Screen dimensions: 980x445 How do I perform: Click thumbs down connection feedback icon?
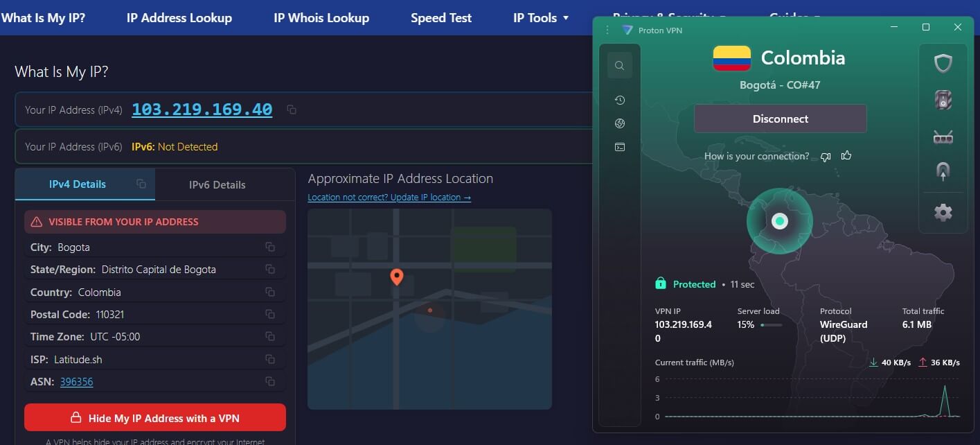[x=825, y=157]
